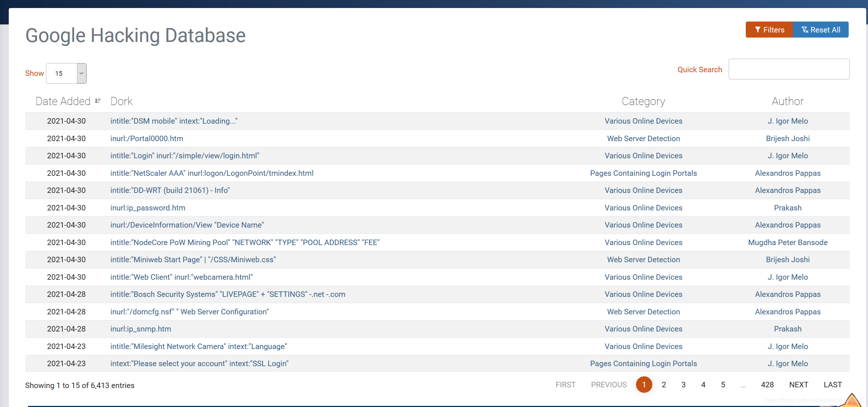
Task: Open the inurl:ip_snmp.htm dork
Action: pyautogui.click(x=140, y=329)
